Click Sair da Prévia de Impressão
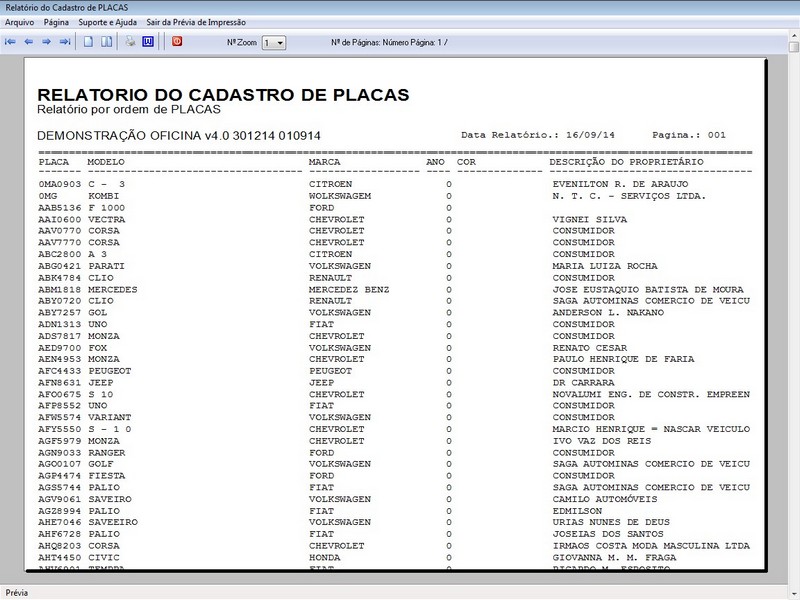800x600 pixels. (196, 22)
